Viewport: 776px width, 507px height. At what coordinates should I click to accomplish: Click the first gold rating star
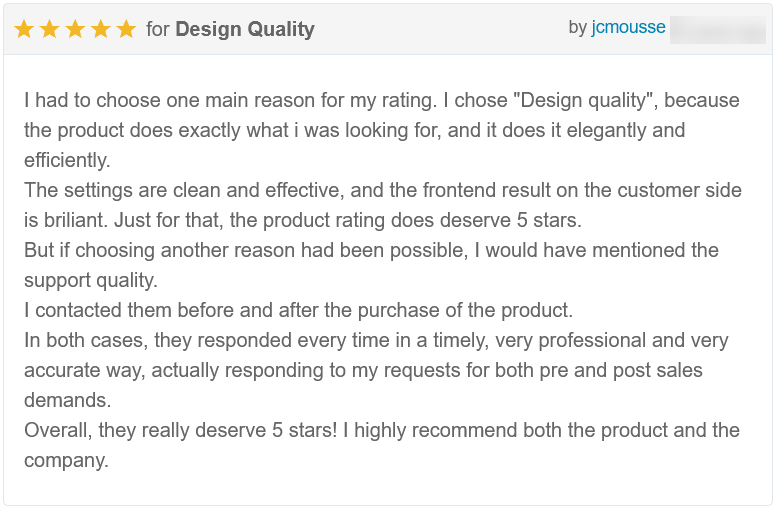(x=24, y=29)
